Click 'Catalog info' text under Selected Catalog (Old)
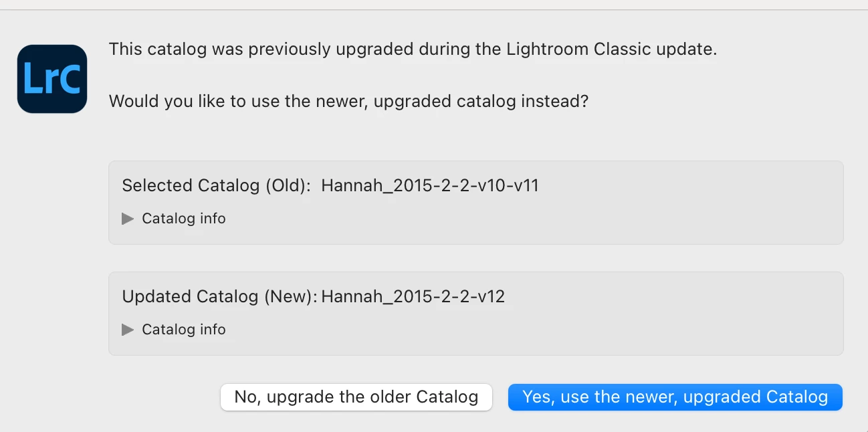This screenshot has height=432, width=868. click(x=184, y=219)
